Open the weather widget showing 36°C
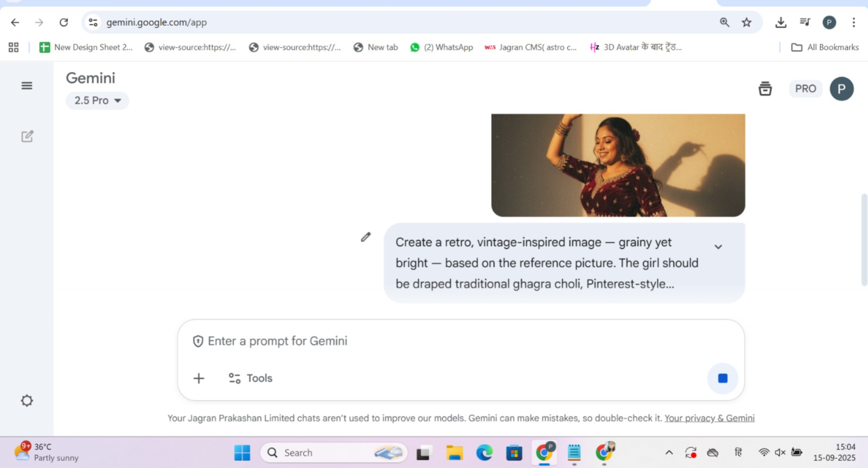Image resolution: width=868 pixels, height=468 pixels. 47,452
